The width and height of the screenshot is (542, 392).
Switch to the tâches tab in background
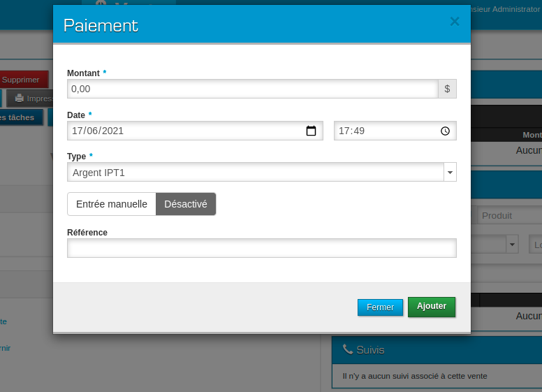point(21,117)
